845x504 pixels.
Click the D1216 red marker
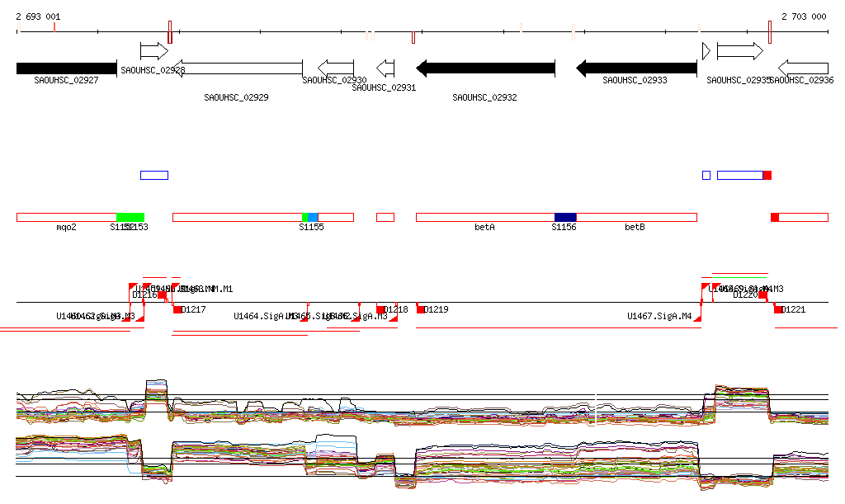pos(162,294)
